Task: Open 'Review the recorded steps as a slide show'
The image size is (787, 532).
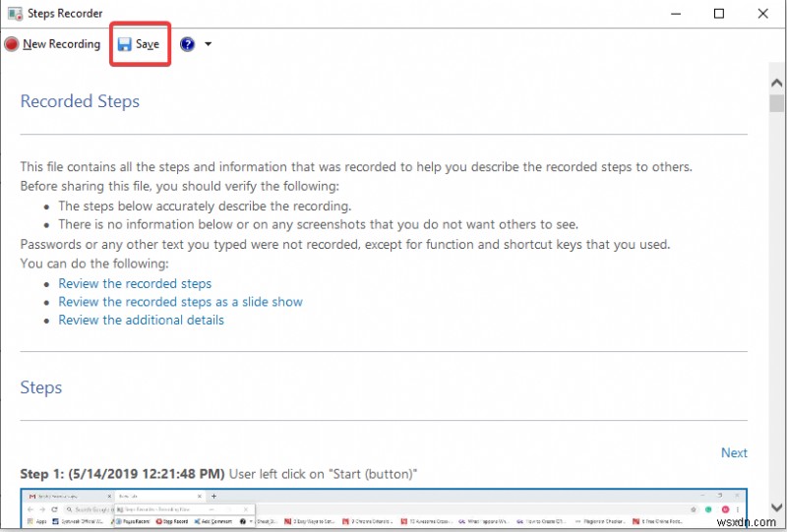Action: 180,302
